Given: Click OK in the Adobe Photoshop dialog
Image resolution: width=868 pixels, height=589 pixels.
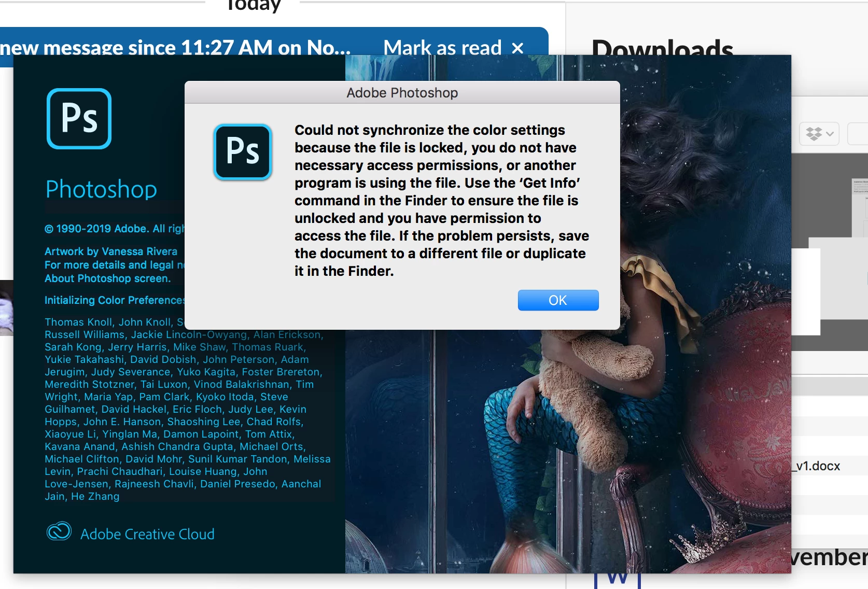Looking at the screenshot, I should point(558,300).
